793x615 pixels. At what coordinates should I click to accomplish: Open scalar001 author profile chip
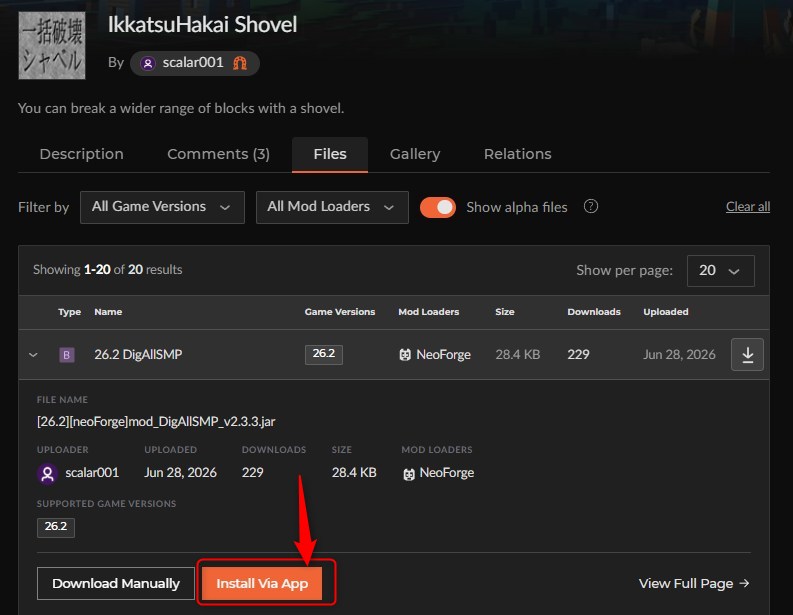(195, 63)
